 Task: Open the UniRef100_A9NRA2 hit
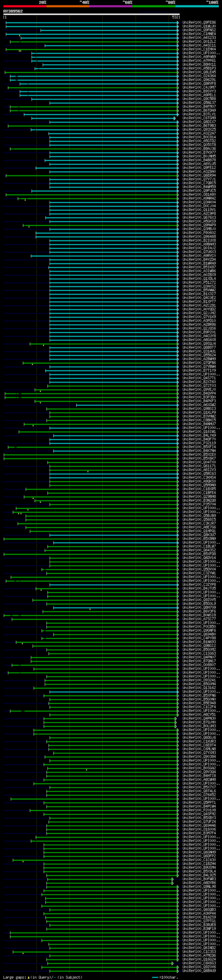(x=199, y=198)
